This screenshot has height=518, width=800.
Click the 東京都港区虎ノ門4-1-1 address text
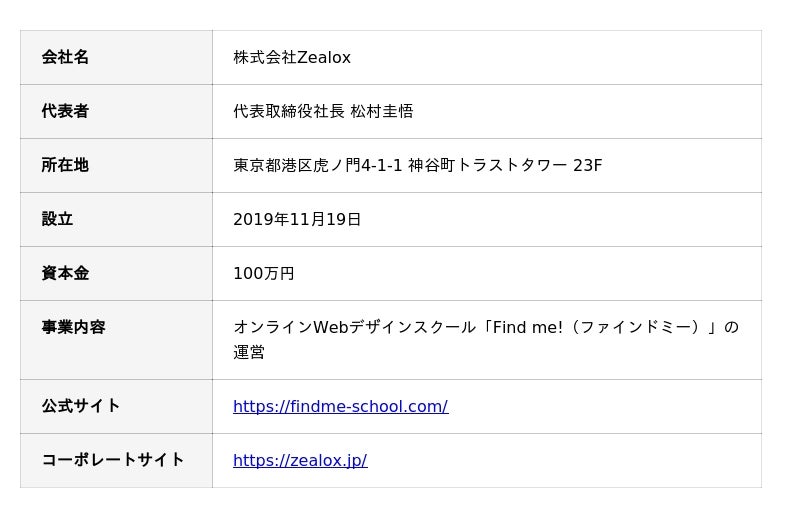318,165
